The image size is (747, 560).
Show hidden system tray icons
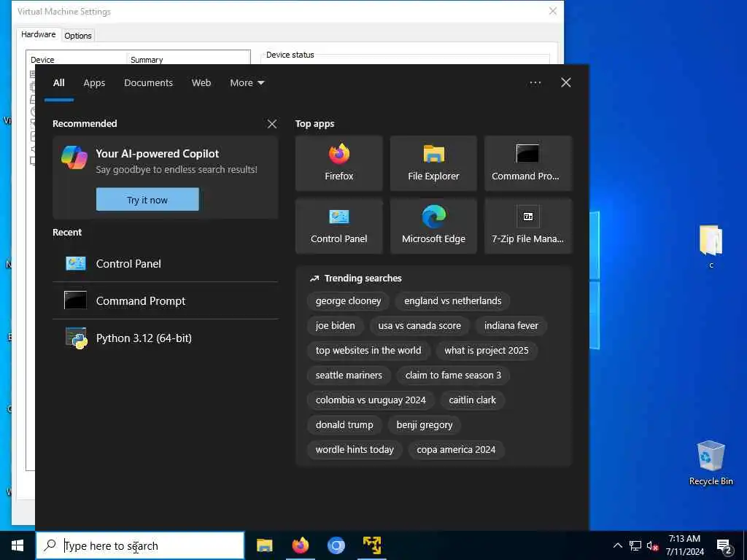coord(617,545)
